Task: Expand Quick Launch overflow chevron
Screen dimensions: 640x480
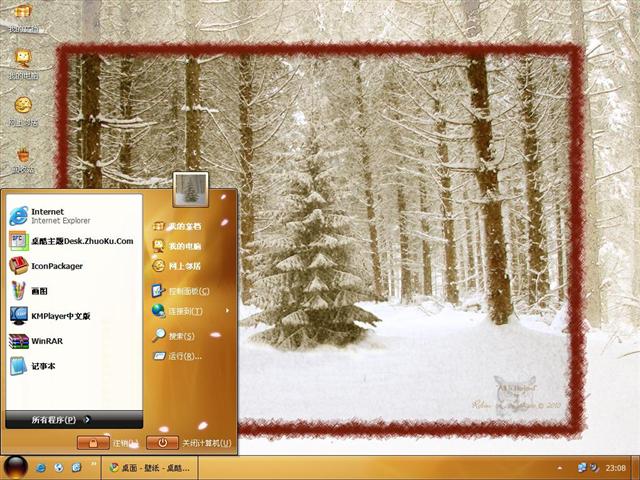Action: coord(93,463)
